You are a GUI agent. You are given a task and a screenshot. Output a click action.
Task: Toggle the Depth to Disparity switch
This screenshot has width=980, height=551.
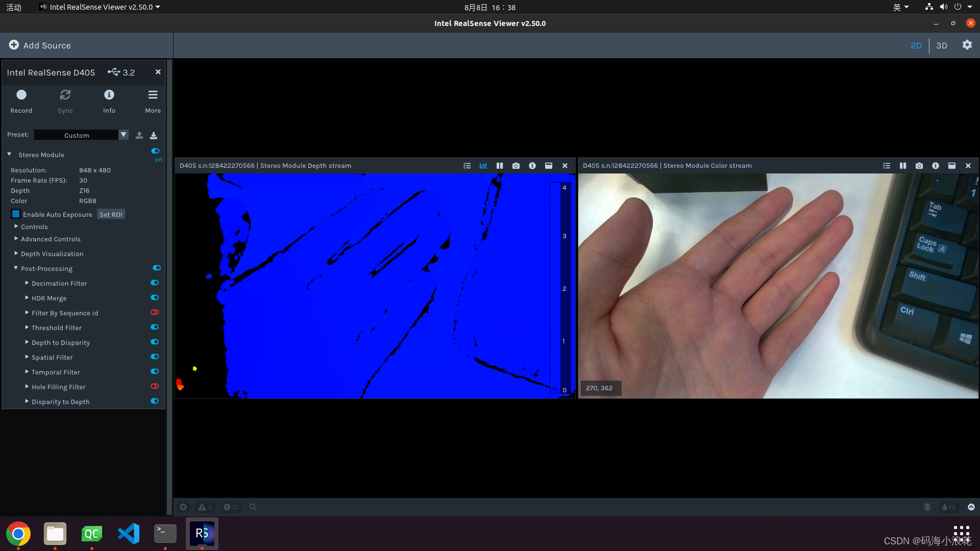click(x=155, y=342)
